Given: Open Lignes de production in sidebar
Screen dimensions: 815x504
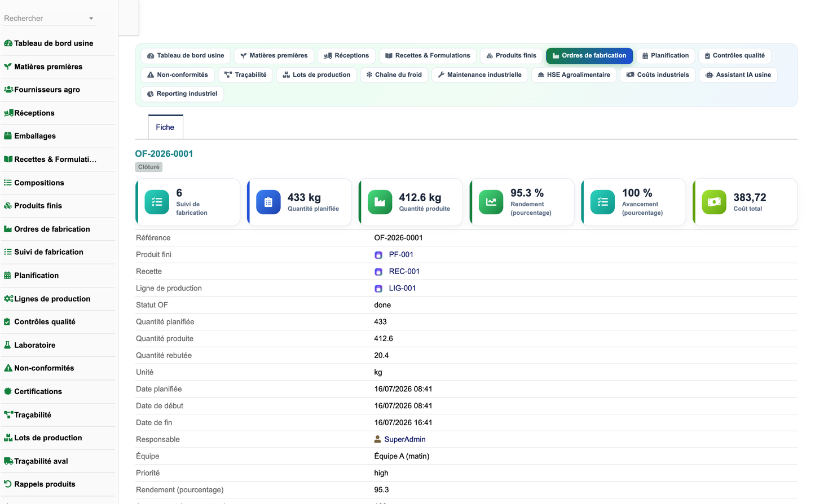Looking at the screenshot, I should [x=52, y=299].
